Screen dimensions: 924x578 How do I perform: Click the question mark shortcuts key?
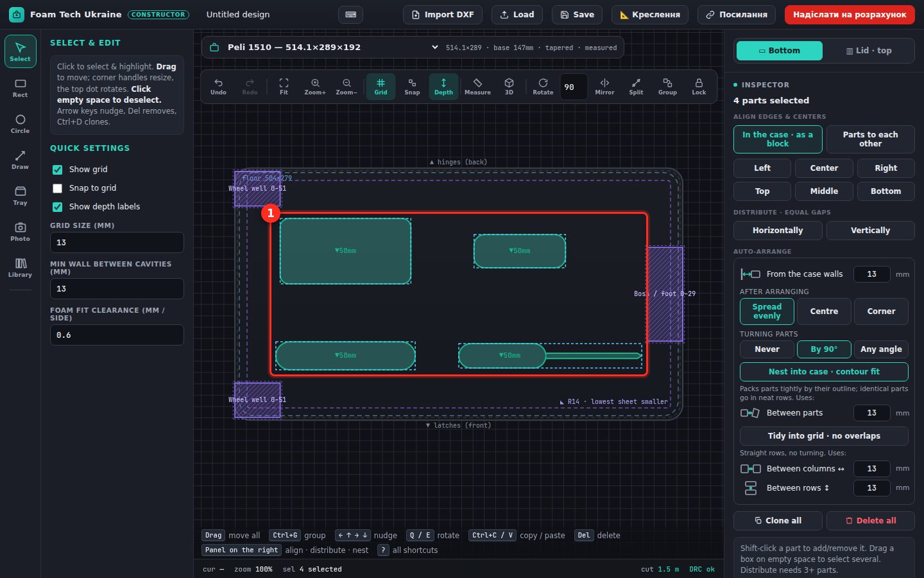tap(383, 550)
